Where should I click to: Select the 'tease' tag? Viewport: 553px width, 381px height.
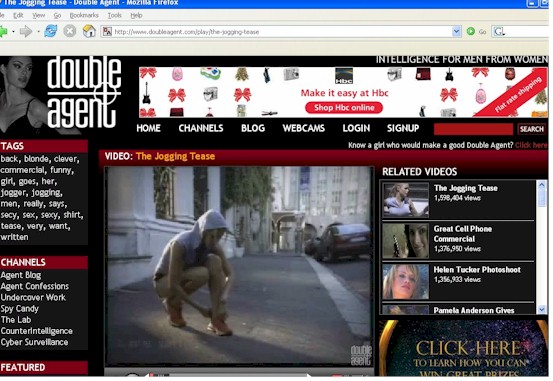click(x=11, y=226)
